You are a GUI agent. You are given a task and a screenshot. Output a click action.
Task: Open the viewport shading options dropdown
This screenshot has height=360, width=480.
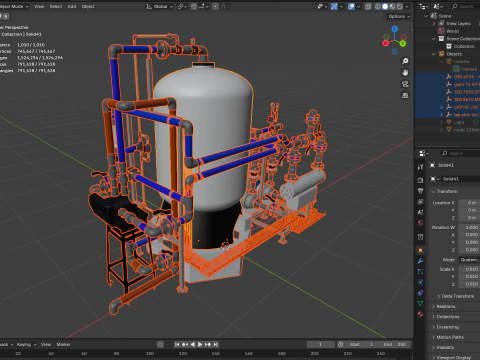pos(408,6)
